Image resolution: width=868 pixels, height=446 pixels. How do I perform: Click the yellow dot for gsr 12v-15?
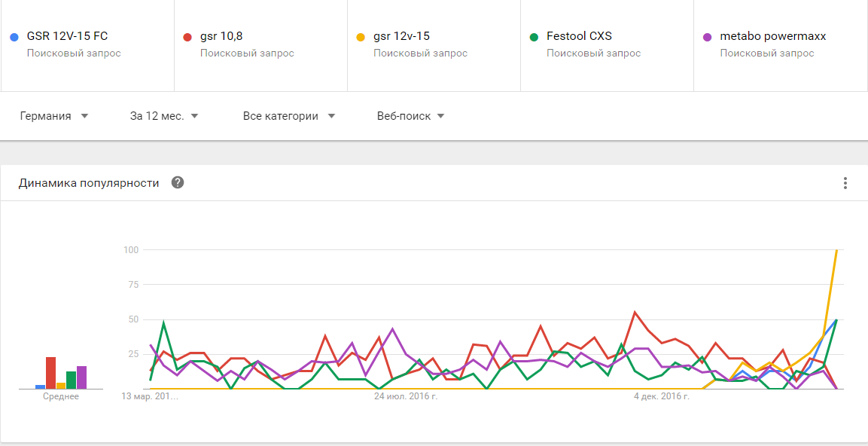pos(361,37)
